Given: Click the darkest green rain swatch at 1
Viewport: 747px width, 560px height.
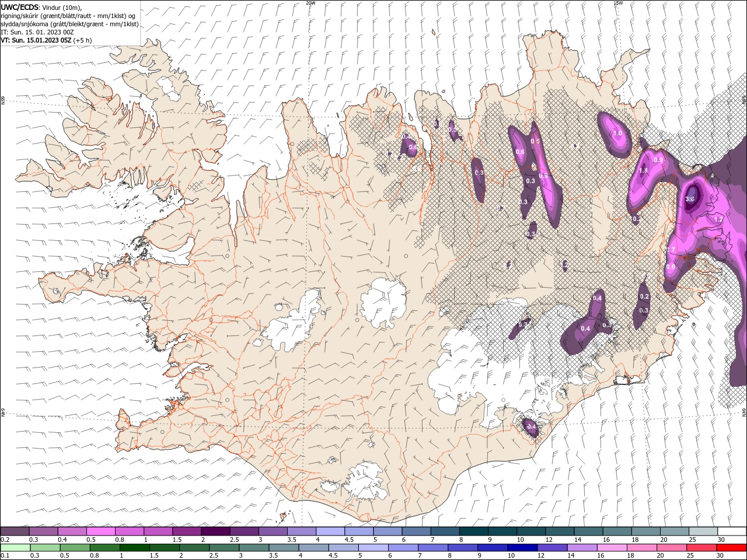Looking at the screenshot, I should click(135, 548).
